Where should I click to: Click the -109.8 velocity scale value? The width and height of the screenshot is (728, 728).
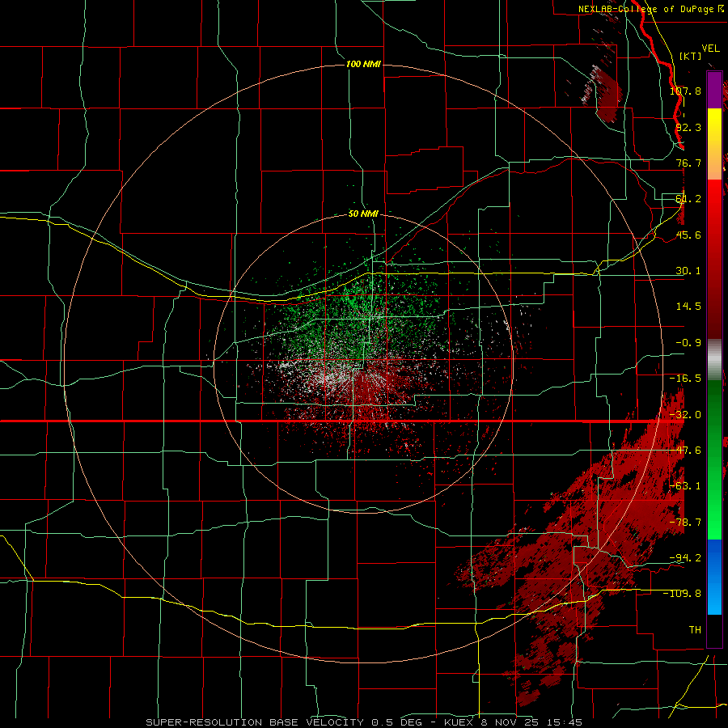coord(683,594)
